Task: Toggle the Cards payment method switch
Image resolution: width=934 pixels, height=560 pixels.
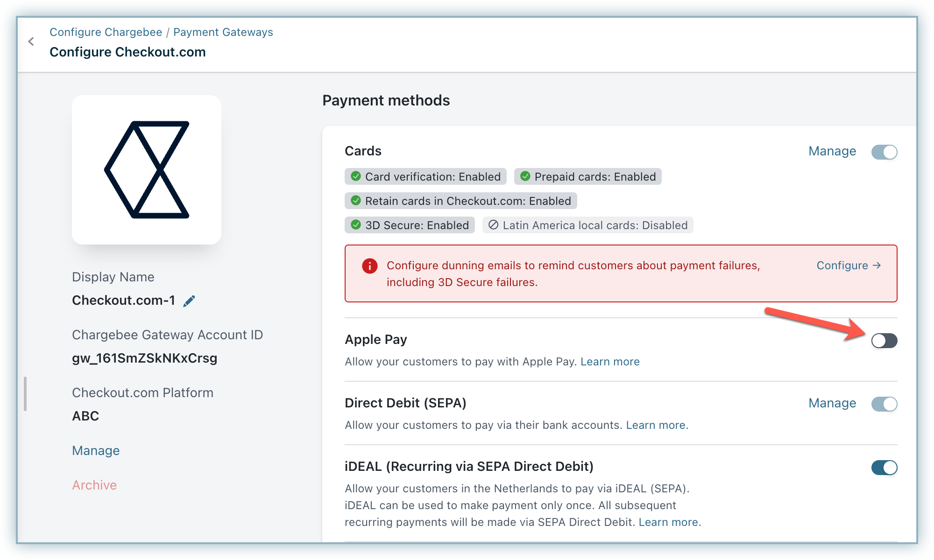Action: tap(884, 152)
